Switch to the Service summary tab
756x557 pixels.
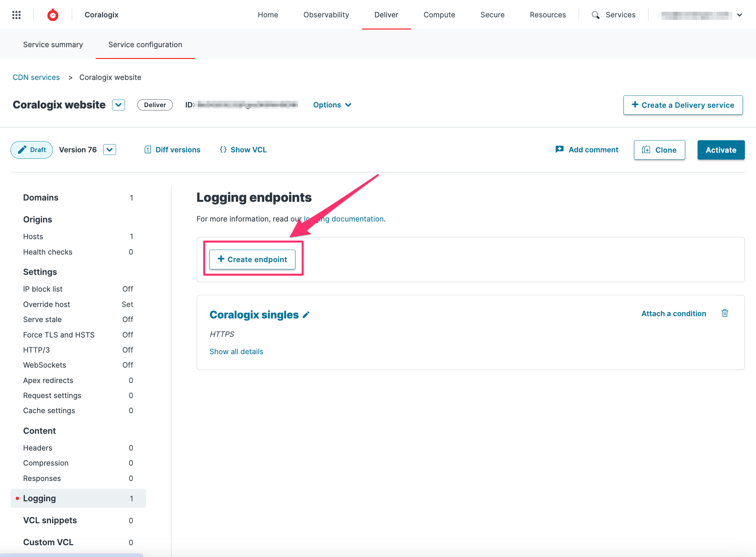(53, 45)
